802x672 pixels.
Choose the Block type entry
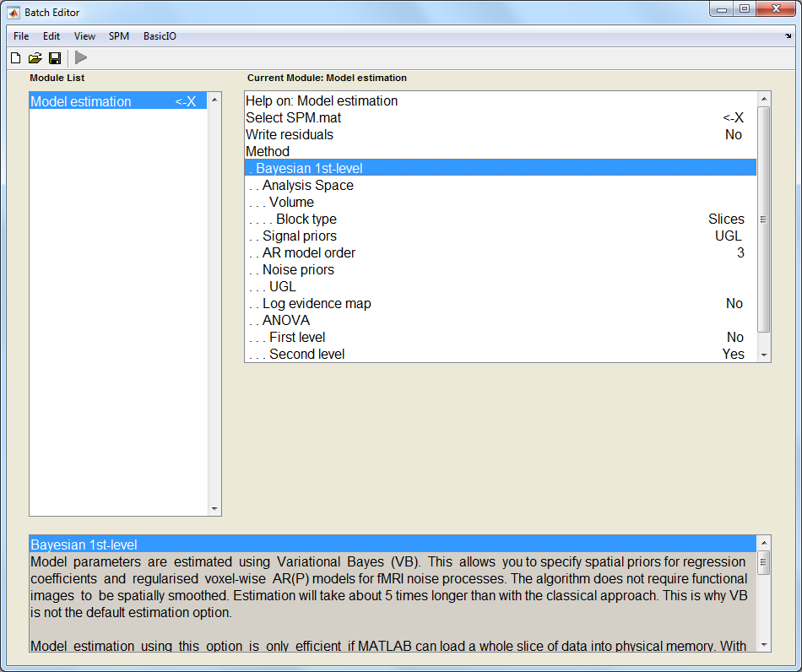click(x=306, y=219)
